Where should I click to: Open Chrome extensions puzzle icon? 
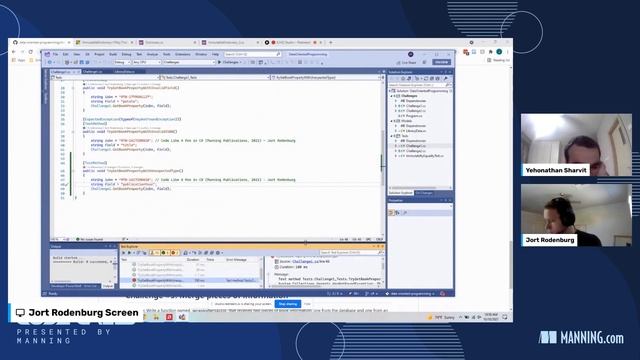coord(490,52)
